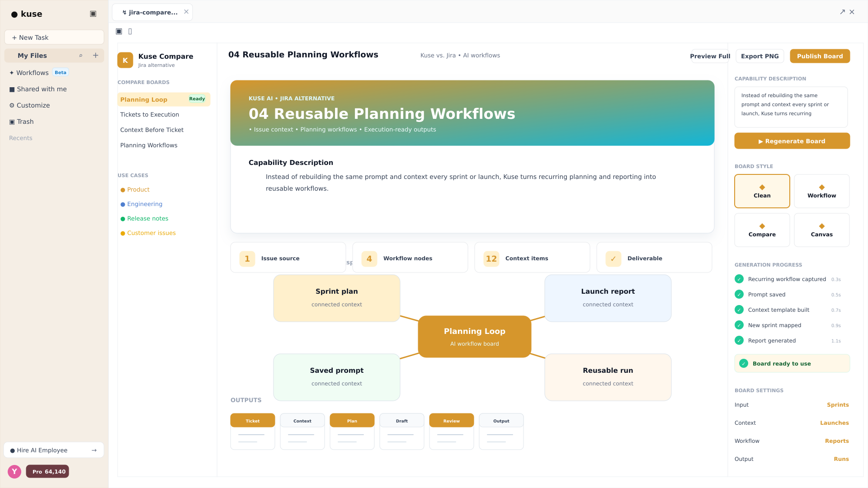Publish the board

coord(820,56)
